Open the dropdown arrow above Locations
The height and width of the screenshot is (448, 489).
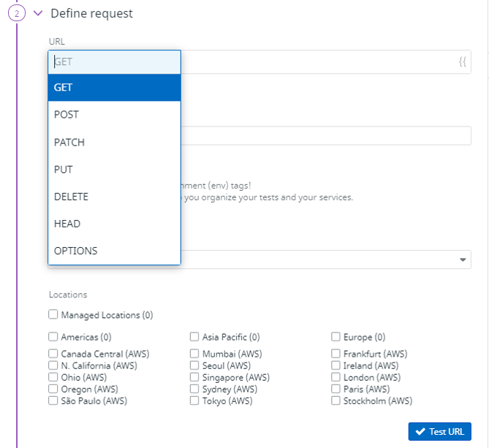point(462,260)
